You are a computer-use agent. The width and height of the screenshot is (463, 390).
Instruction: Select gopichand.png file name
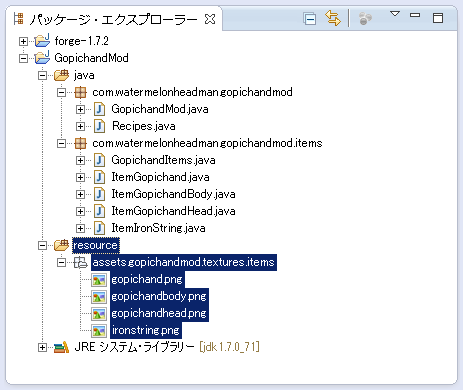point(147,279)
